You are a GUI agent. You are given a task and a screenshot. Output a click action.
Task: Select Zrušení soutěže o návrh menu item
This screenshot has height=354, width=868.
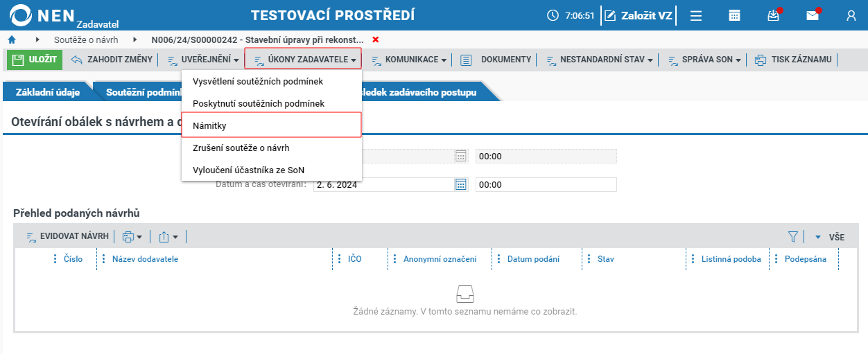(272, 148)
